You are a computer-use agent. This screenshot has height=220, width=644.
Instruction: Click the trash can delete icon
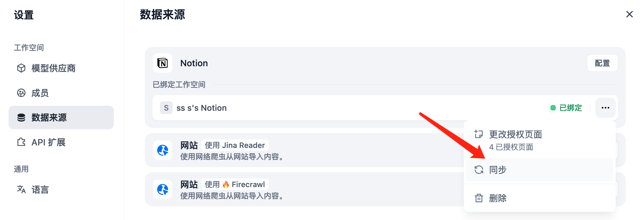pos(479,198)
